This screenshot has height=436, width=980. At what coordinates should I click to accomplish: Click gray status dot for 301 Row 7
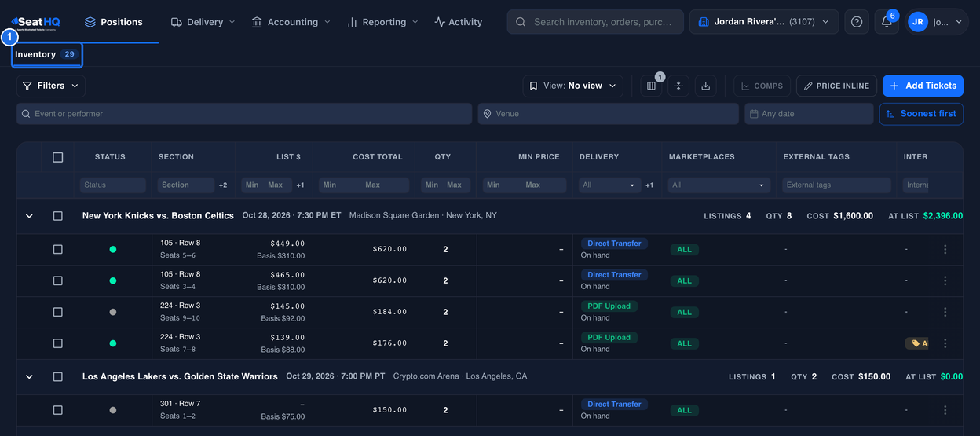(113, 410)
